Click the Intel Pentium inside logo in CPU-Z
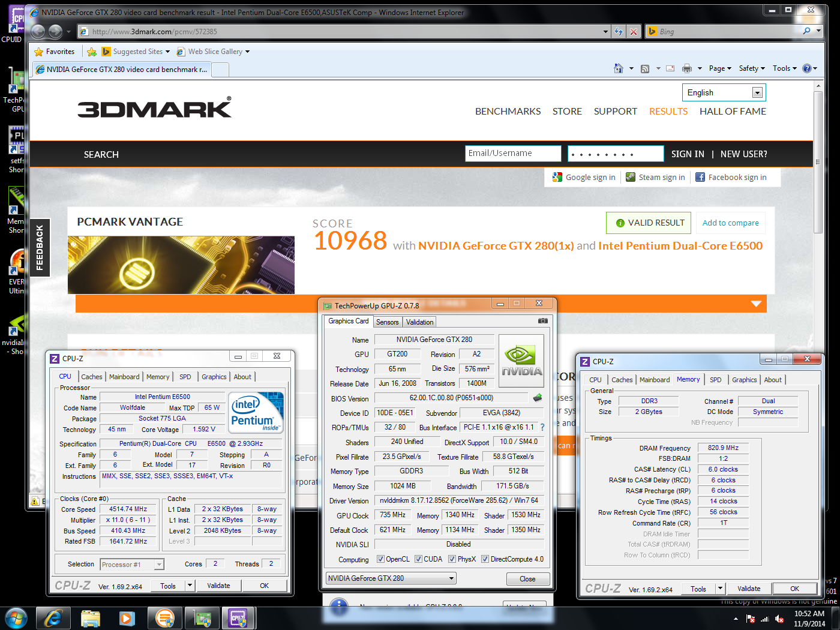The height and width of the screenshot is (630, 840). 256,412
